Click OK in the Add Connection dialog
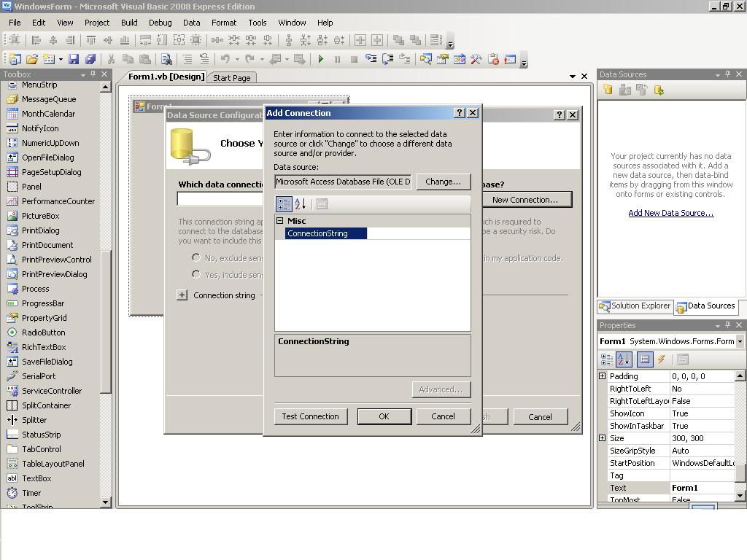Viewport: 747px width, 560px height. tap(384, 416)
